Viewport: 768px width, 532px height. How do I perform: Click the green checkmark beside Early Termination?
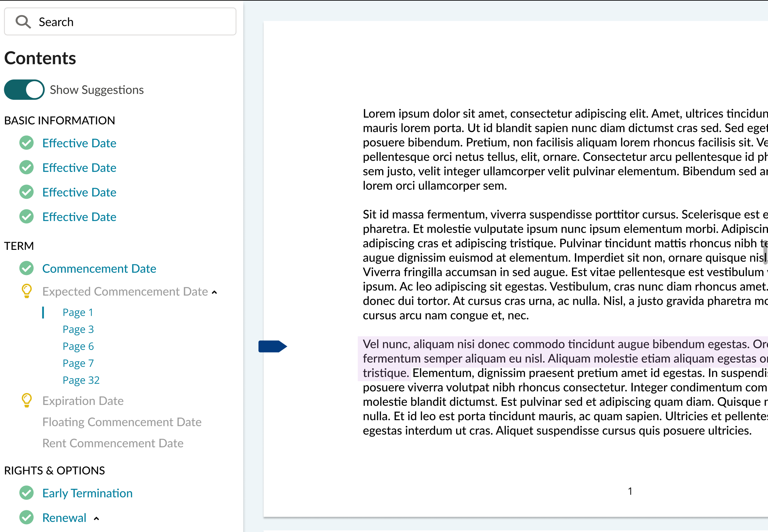26,493
